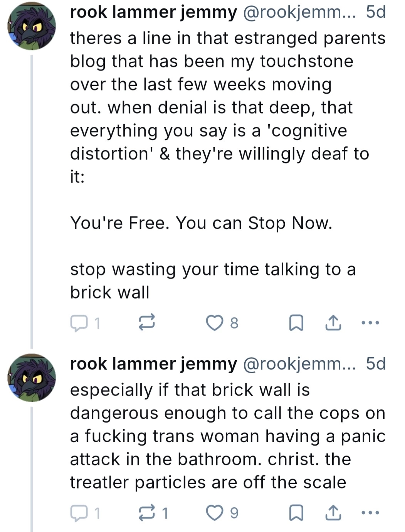Bookmark the second post
Viewport: 405px width, 532px height.
tap(296, 513)
